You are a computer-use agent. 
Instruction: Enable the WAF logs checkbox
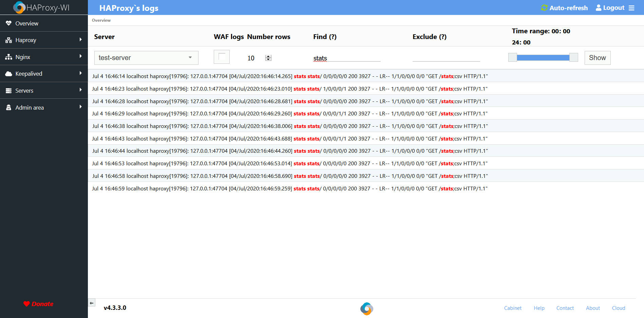pyautogui.click(x=222, y=57)
